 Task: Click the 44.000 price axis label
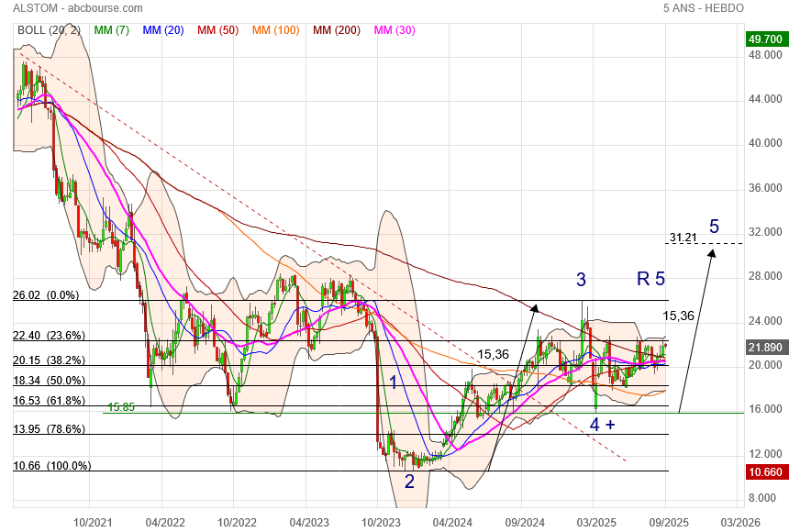pyautogui.click(x=765, y=99)
